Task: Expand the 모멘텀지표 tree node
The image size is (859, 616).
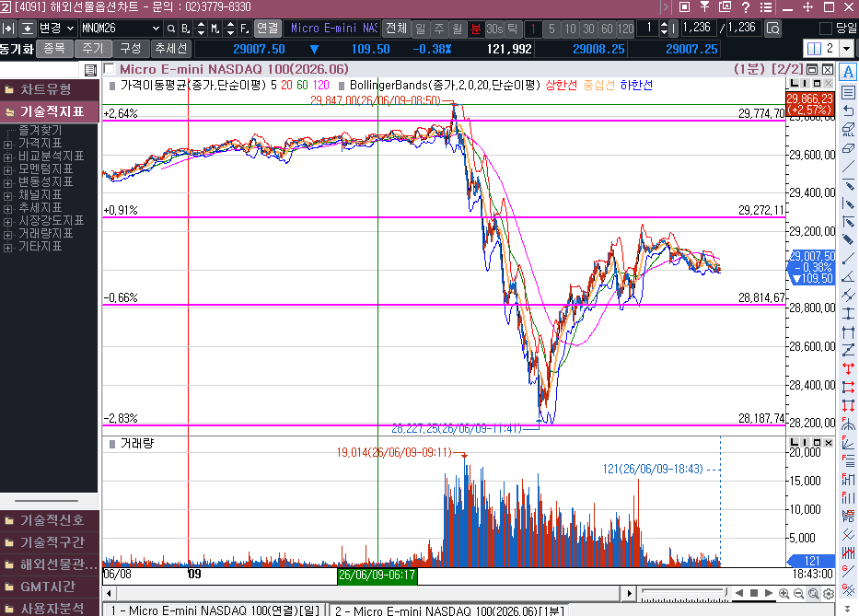Action: [7, 170]
